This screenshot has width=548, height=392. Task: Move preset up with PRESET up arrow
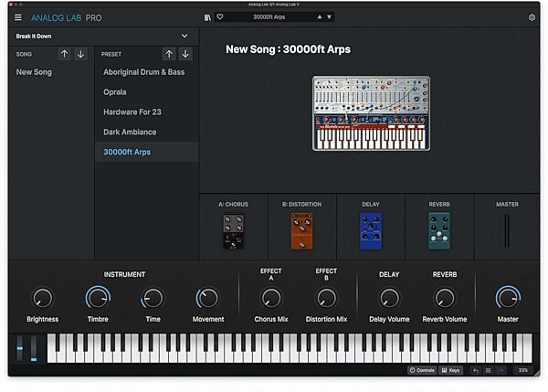tap(169, 54)
